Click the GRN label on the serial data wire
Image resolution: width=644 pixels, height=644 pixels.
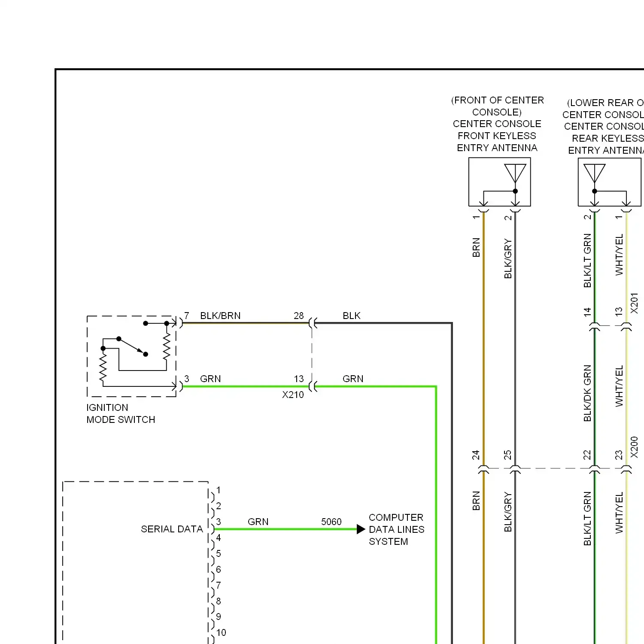coord(258,522)
